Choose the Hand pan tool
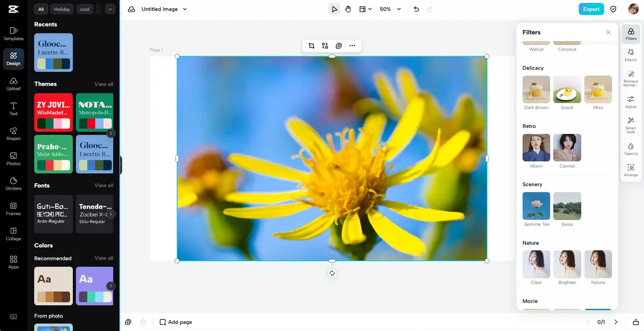Image resolution: width=644 pixels, height=331 pixels. 348,9
